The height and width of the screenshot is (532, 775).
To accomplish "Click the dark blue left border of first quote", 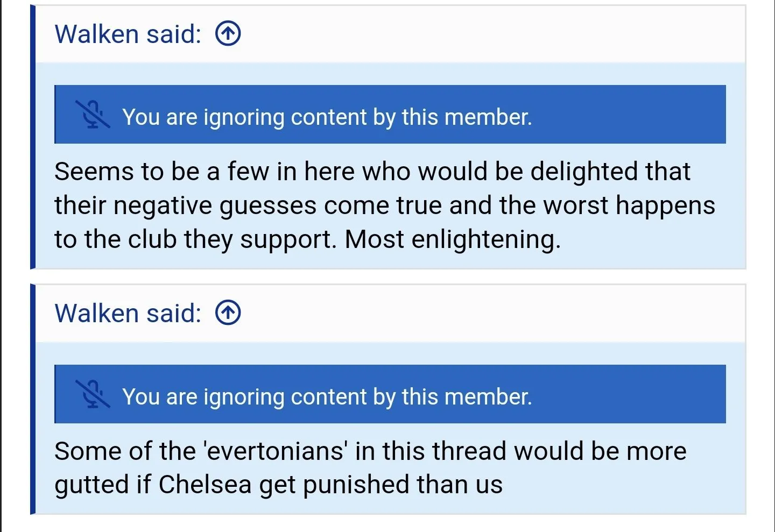I will click(x=33, y=137).
